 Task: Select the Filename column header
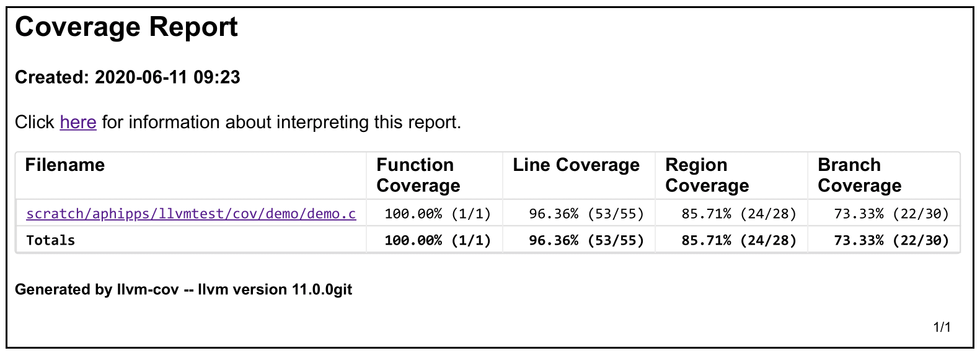tap(65, 165)
